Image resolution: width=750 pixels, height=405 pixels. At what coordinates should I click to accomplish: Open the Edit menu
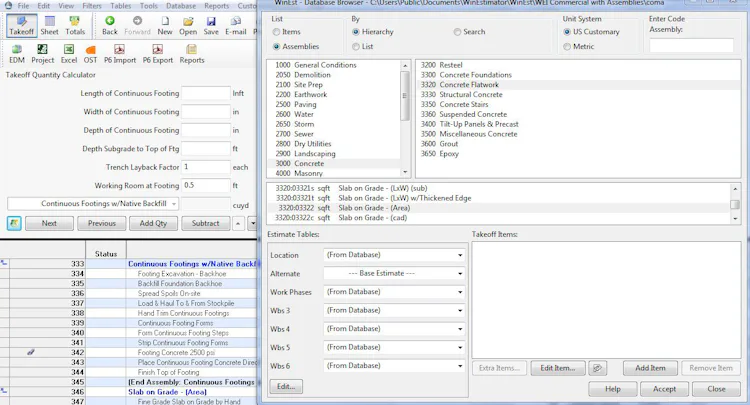[44, 6]
